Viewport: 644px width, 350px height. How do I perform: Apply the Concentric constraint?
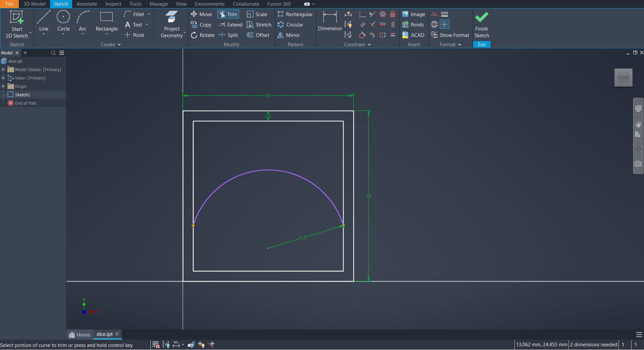pos(382,14)
